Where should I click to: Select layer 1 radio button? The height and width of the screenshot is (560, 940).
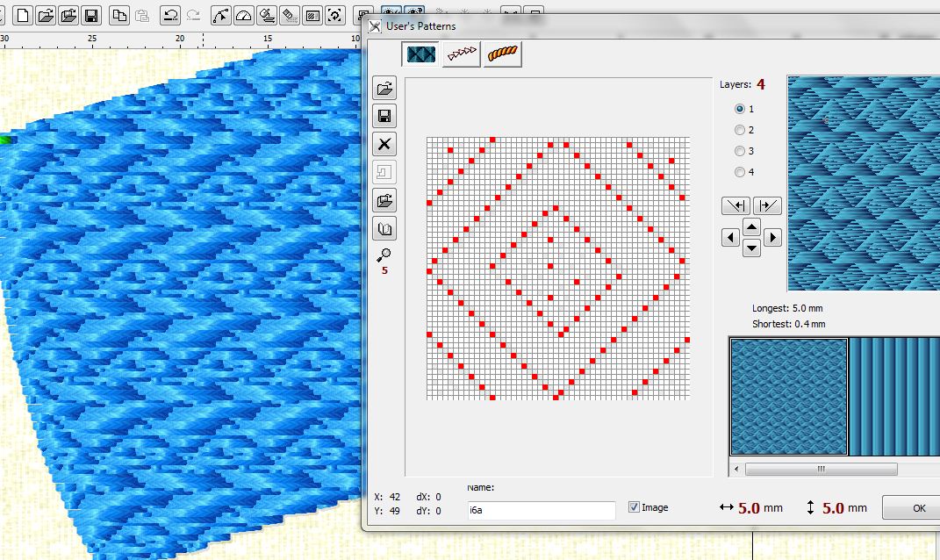coord(740,109)
